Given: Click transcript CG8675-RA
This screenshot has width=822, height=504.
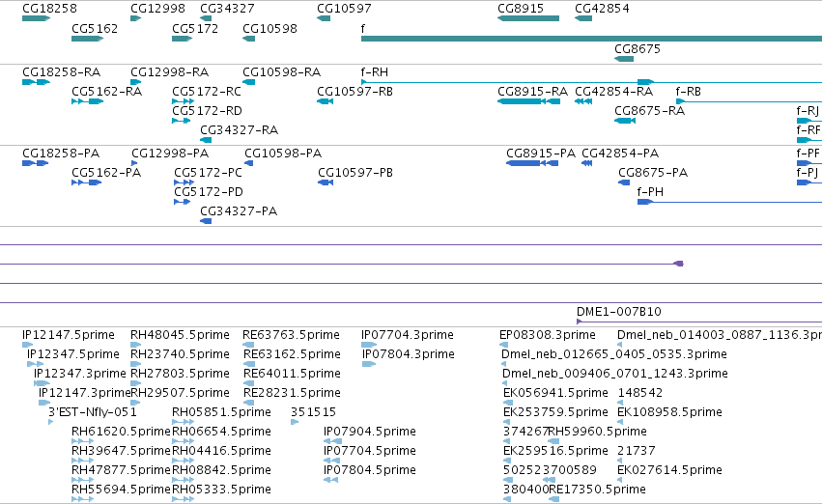Looking at the screenshot, I should coord(649,110).
